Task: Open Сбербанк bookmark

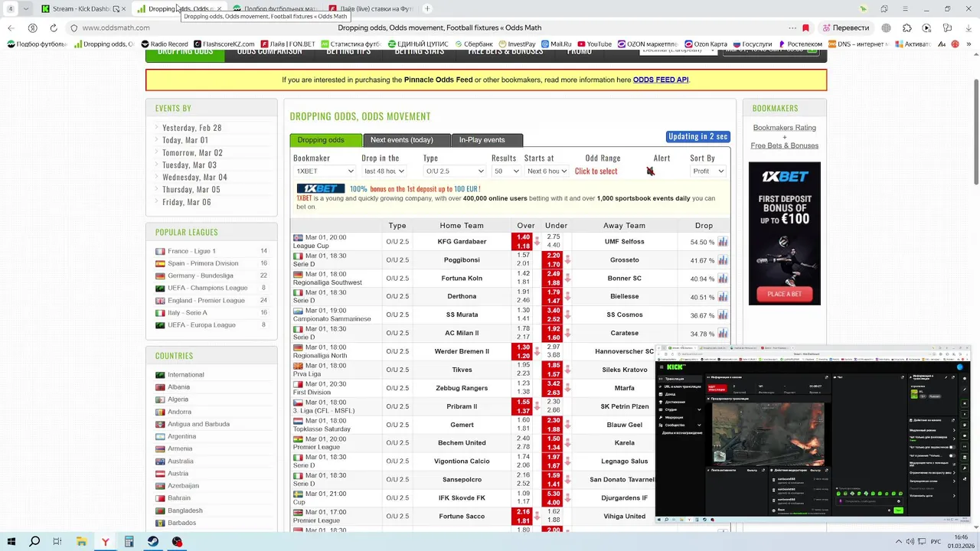Action: click(473, 44)
